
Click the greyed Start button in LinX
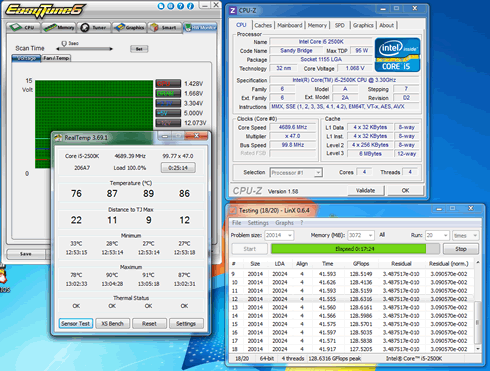point(249,249)
